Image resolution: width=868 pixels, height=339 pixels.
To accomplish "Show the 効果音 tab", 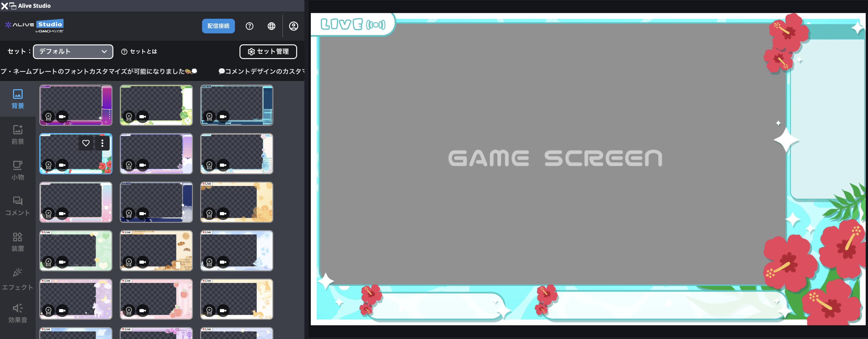I will coord(18,313).
